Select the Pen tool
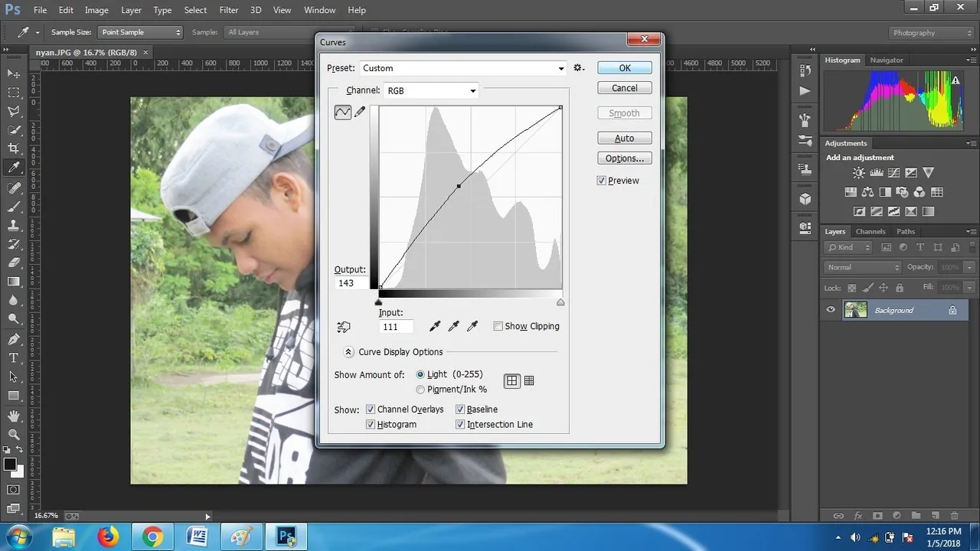This screenshot has height=551, width=980. (14, 339)
